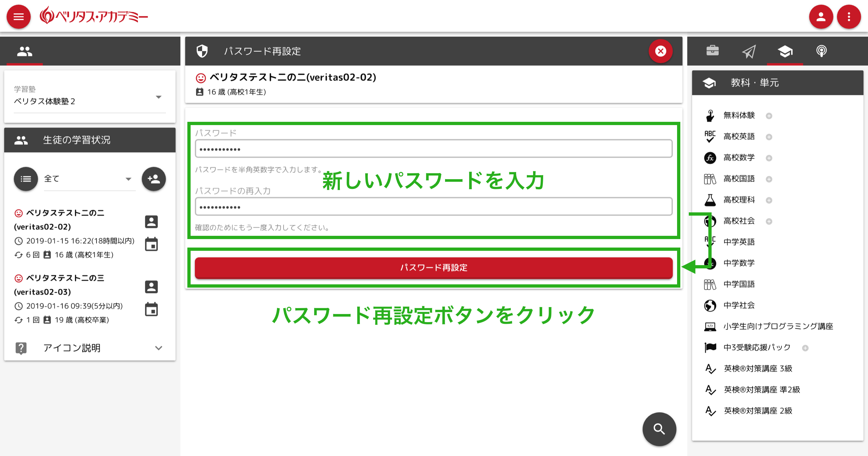Click the パスワードの再入力 input field
Screen dimensions: 868x456
434,207
